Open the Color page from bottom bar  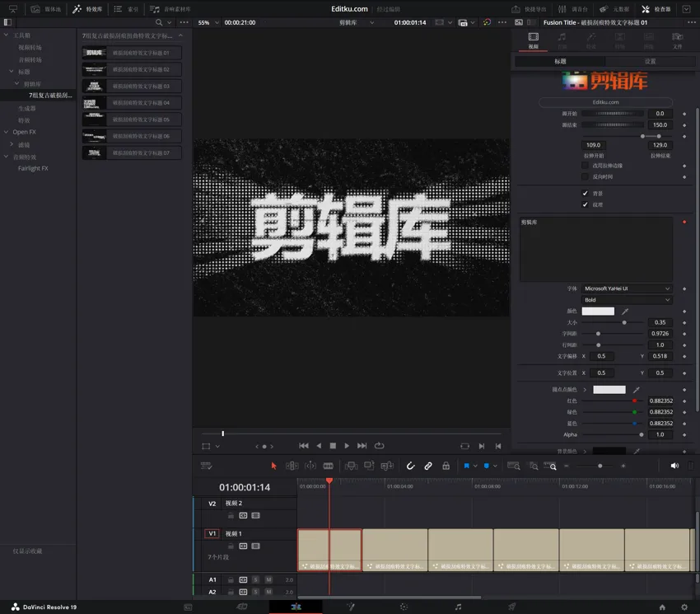[404, 607]
